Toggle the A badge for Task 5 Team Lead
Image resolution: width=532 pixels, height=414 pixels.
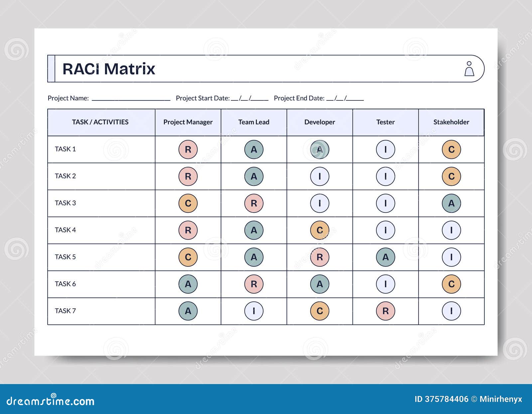pyautogui.click(x=254, y=257)
